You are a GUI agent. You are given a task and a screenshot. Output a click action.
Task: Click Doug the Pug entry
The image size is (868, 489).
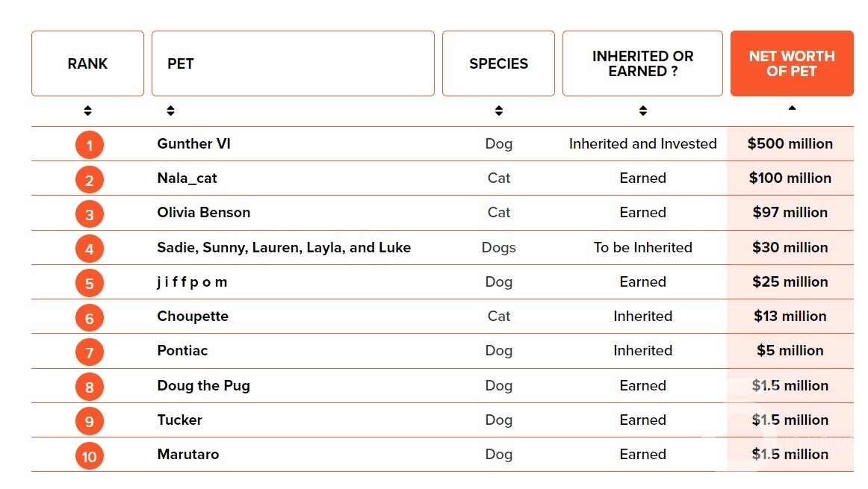204,385
